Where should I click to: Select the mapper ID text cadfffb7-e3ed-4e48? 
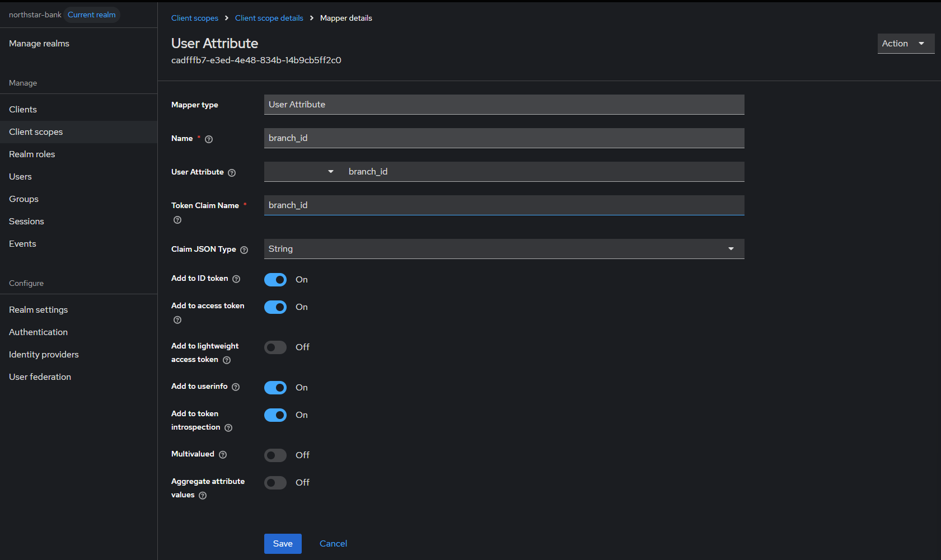pyautogui.click(x=256, y=60)
